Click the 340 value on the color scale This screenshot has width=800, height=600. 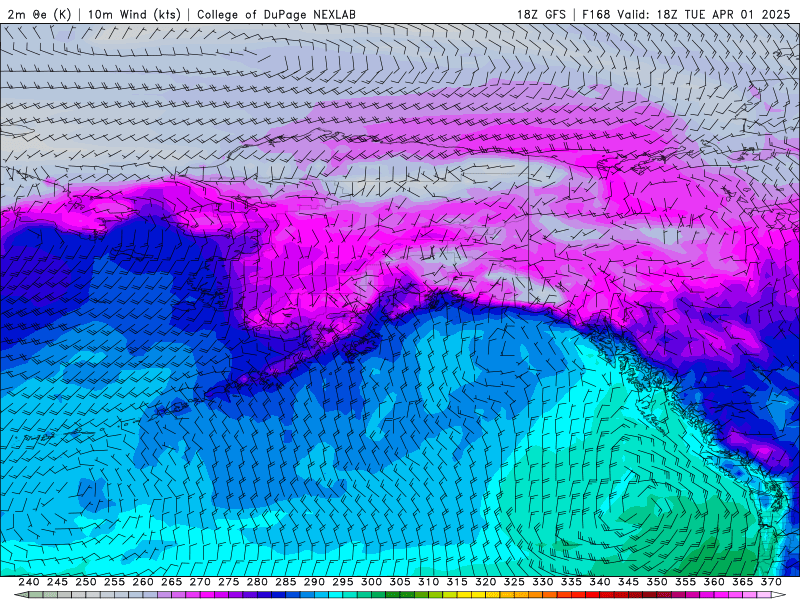coord(600,582)
